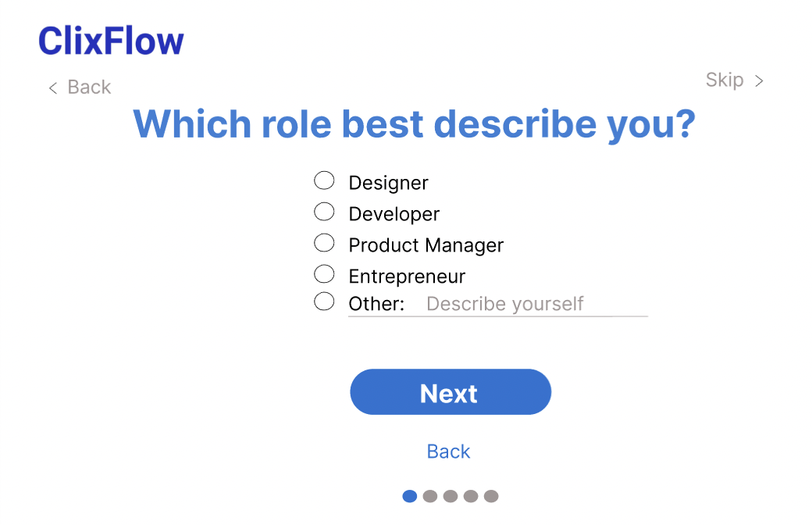
Task: Jump to the second progress dot
Action: (x=429, y=496)
